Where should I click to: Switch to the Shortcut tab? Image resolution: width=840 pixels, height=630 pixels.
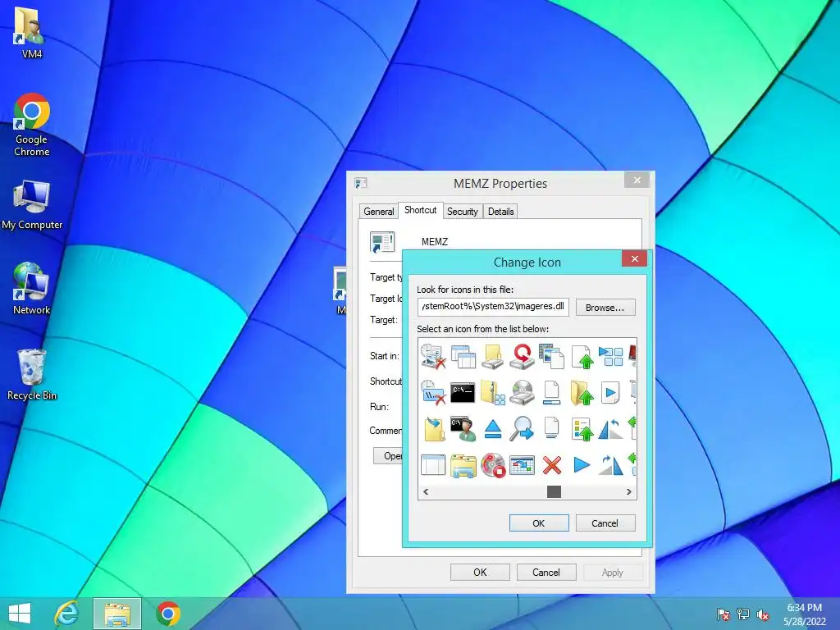[x=421, y=210]
